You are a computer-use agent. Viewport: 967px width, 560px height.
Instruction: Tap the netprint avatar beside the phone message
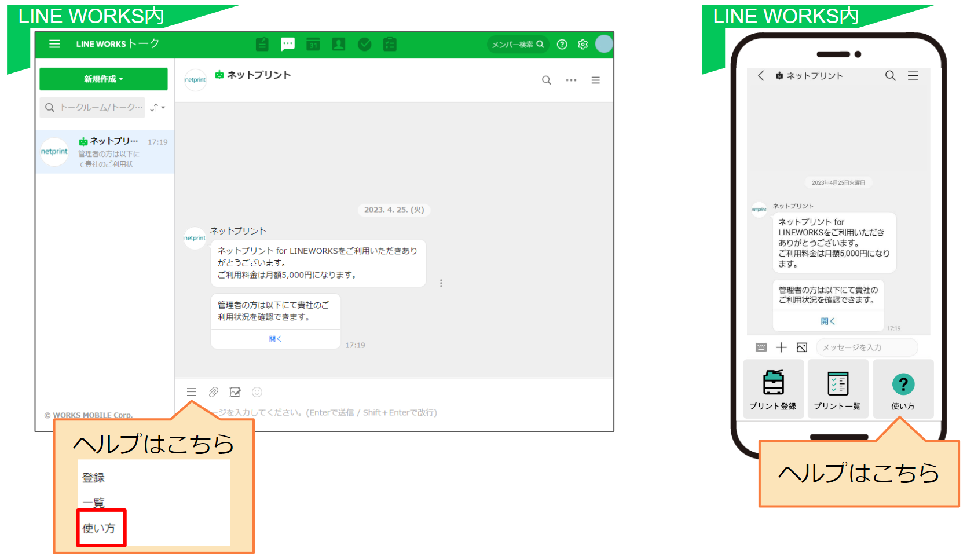click(x=759, y=210)
